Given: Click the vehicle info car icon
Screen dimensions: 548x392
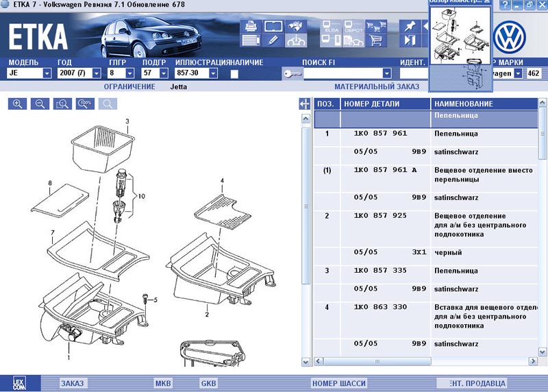Looking at the screenshot, I should click(296, 40).
